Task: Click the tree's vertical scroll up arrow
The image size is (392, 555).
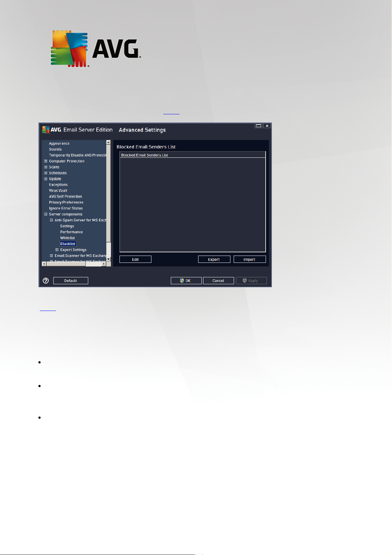Action: pos(108,143)
